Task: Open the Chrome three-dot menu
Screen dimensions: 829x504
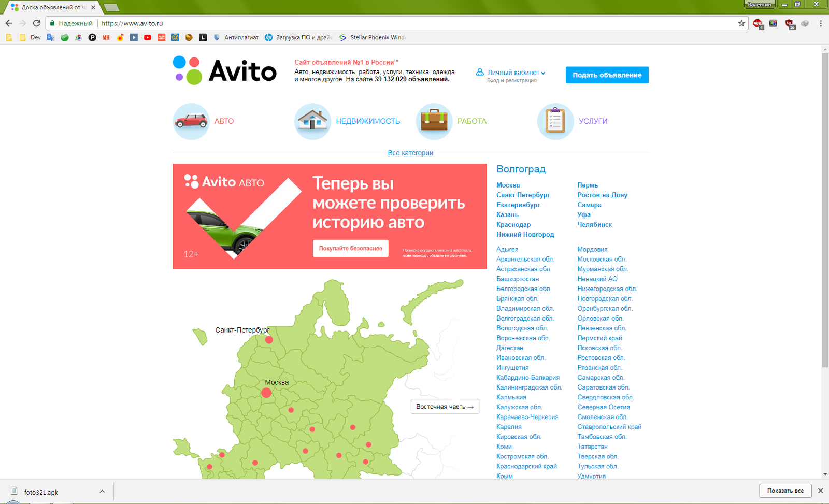Action: click(x=821, y=23)
